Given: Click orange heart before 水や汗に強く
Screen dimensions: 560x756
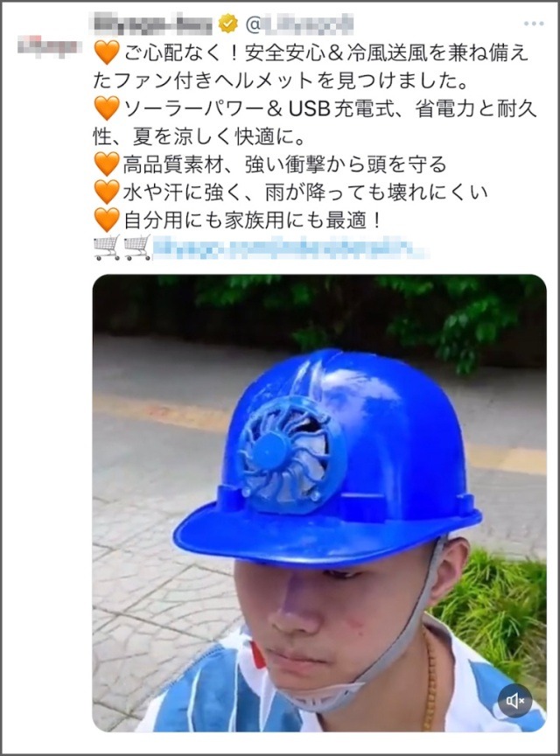Looking at the screenshot, I should [x=107, y=192].
